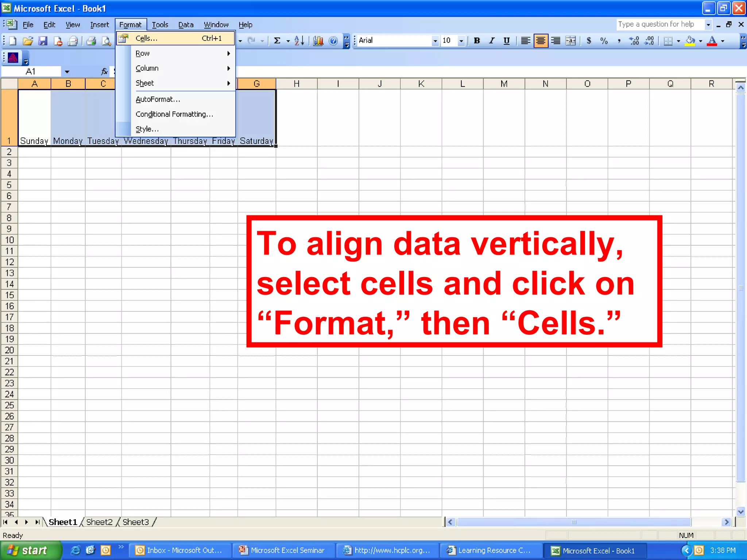This screenshot has width=747, height=560.
Task: Click the Print Preview magnifier icon
Action: click(106, 41)
